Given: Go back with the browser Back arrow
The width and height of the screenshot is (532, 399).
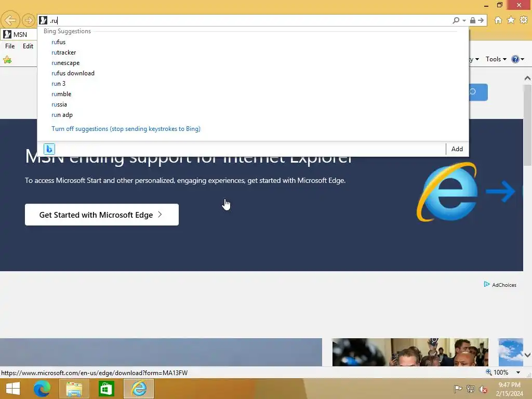Looking at the screenshot, I should click(10, 20).
